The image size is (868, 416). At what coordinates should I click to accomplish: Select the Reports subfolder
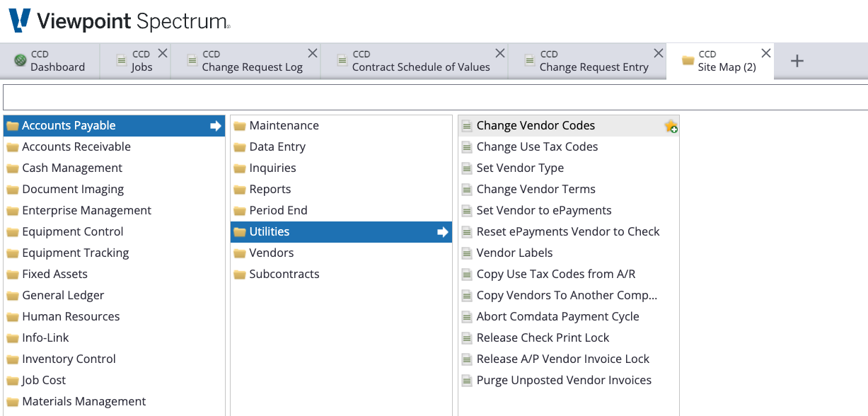point(341,190)
